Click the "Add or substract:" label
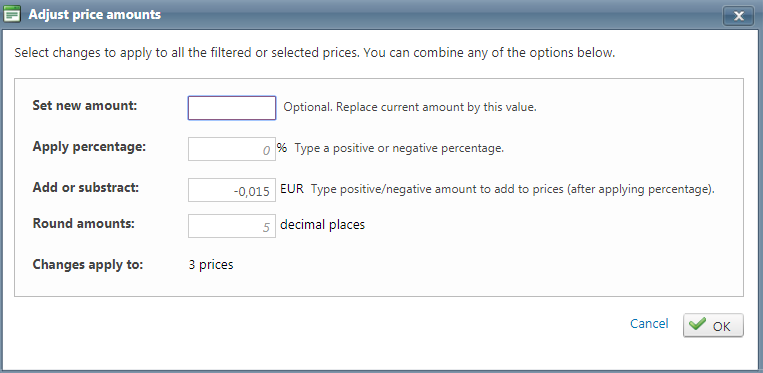 point(86,187)
